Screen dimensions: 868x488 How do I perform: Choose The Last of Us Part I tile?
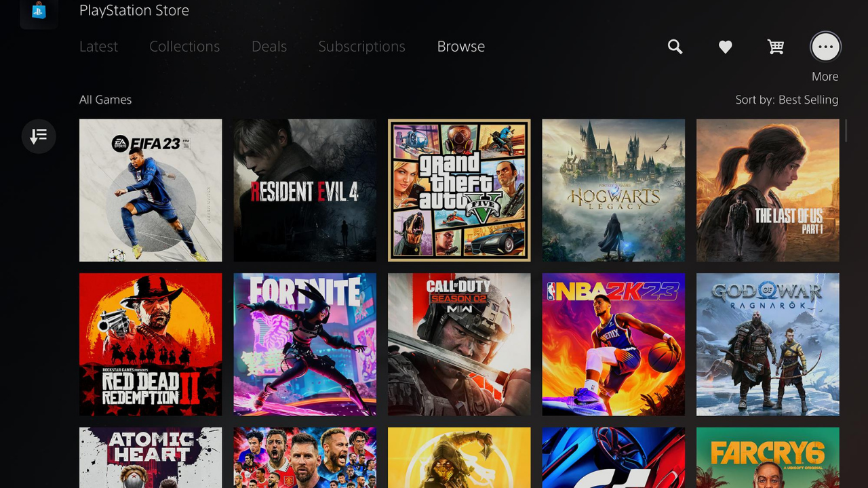(768, 190)
